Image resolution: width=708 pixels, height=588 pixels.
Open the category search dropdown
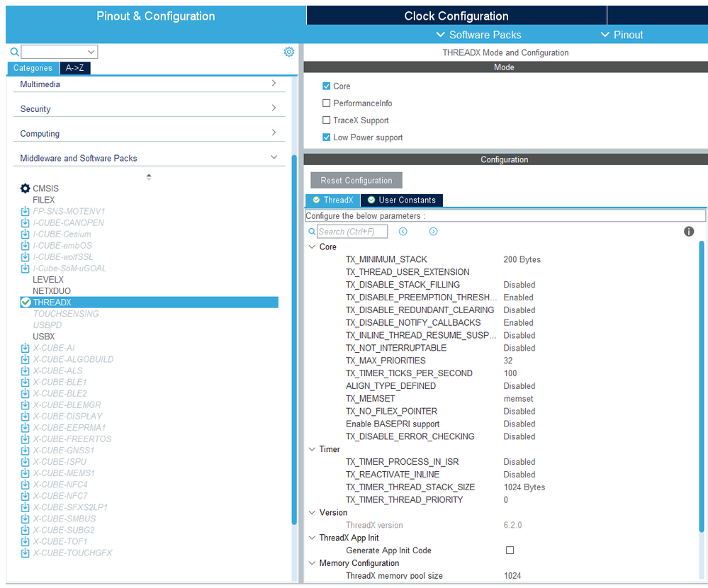(x=91, y=52)
